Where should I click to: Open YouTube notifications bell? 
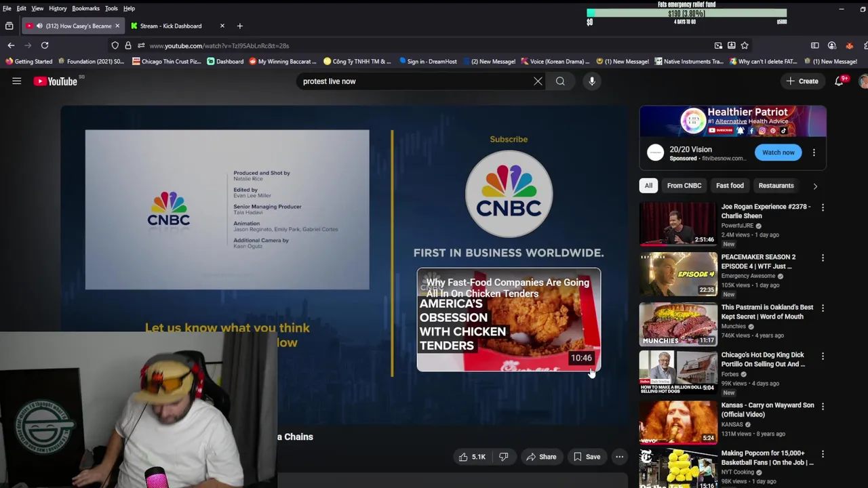[x=840, y=81]
